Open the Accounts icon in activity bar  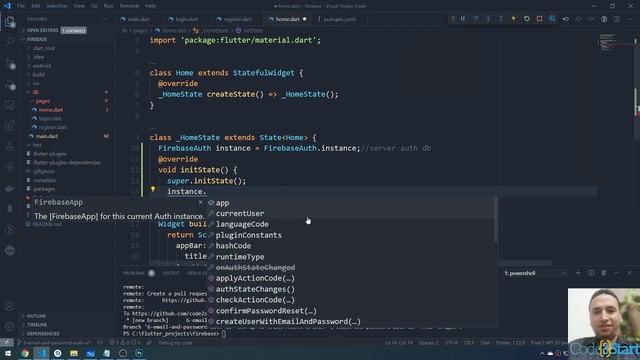10,306
